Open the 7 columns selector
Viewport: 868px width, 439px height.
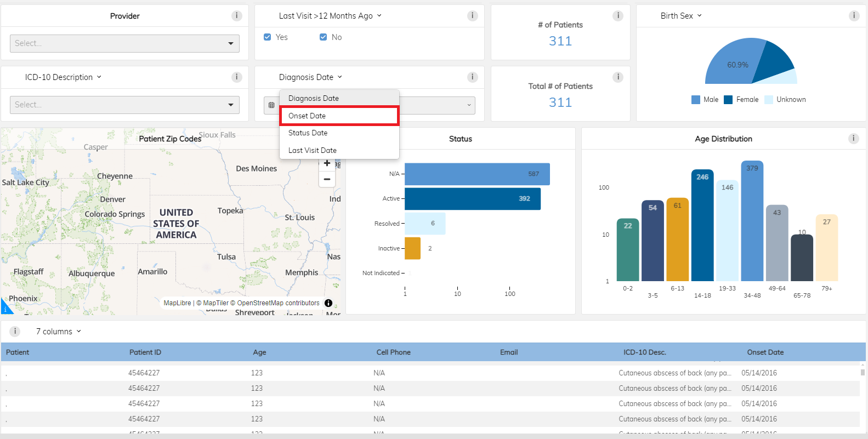click(58, 332)
